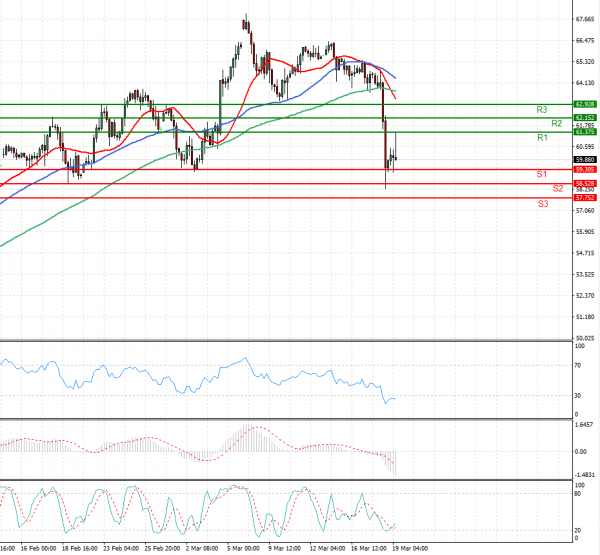Click the 18 Feb 16:00 time label

tap(80, 548)
